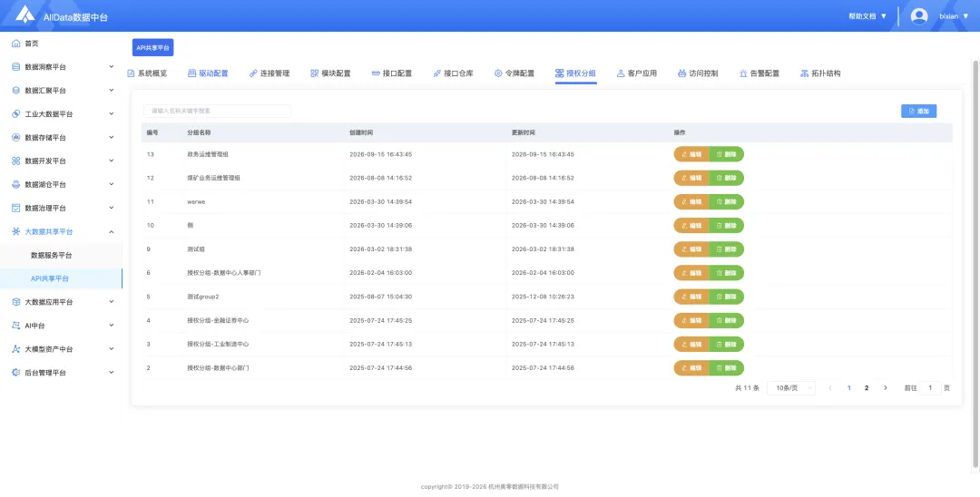The width and height of the screenshot is (980, 497).
Task: Click the 测试group2 group name cell
Action: 202,297
